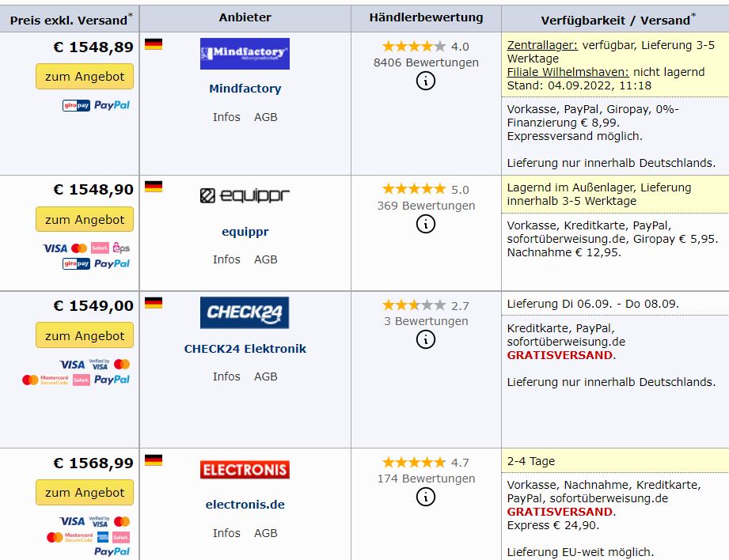
Task: Sort by the Händlerbewertung column header
Action: pyautogui.click(x=426, y=17)
